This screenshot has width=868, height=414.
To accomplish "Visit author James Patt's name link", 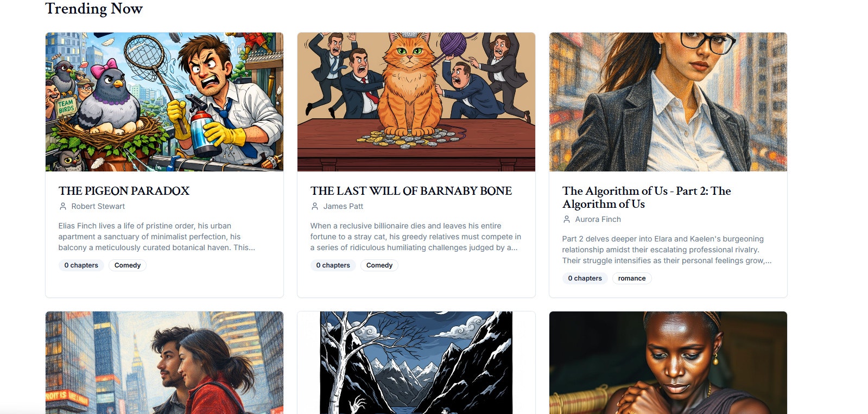I will click(x=343, y=206).
